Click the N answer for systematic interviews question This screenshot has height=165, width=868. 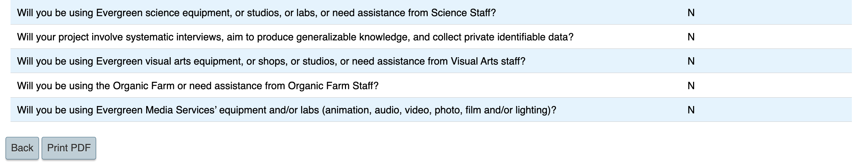tap(691, 37)
